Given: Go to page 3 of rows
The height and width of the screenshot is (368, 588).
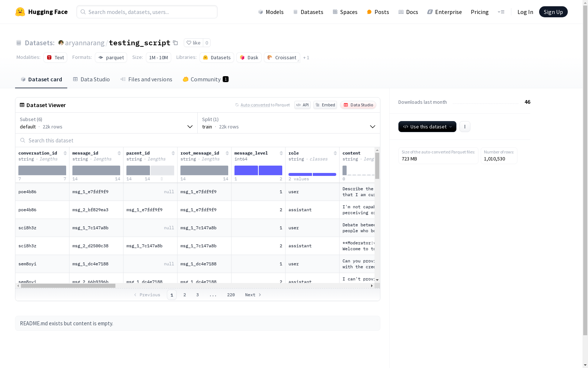Looking at the screenshot, I should click(x=197, y=295).
